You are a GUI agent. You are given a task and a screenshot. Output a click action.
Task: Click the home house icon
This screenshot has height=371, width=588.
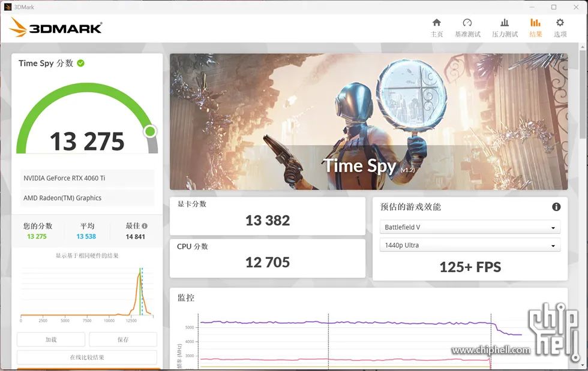click(x=437, y=23)
